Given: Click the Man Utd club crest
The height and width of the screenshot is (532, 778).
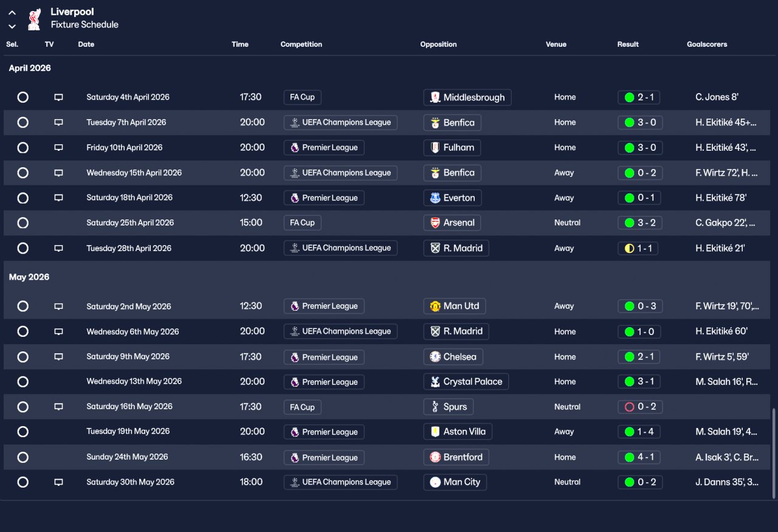Looking at the screenshot, I should [x=435, y=306].
